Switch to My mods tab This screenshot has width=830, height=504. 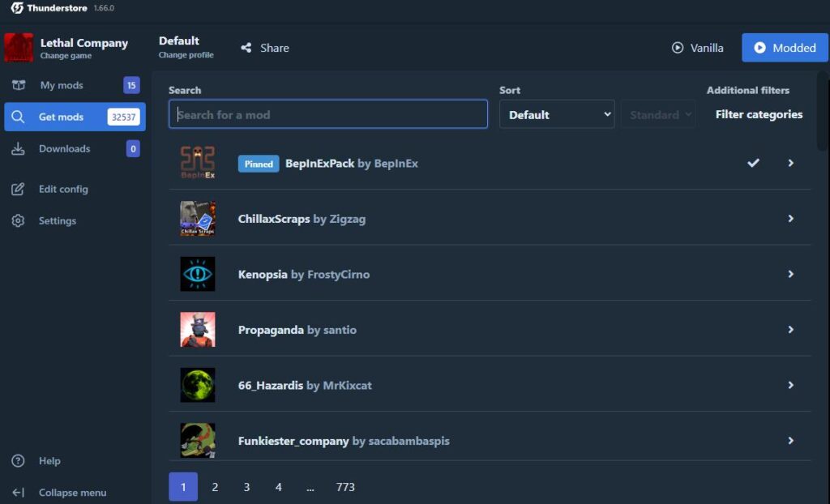pos(61,85)
